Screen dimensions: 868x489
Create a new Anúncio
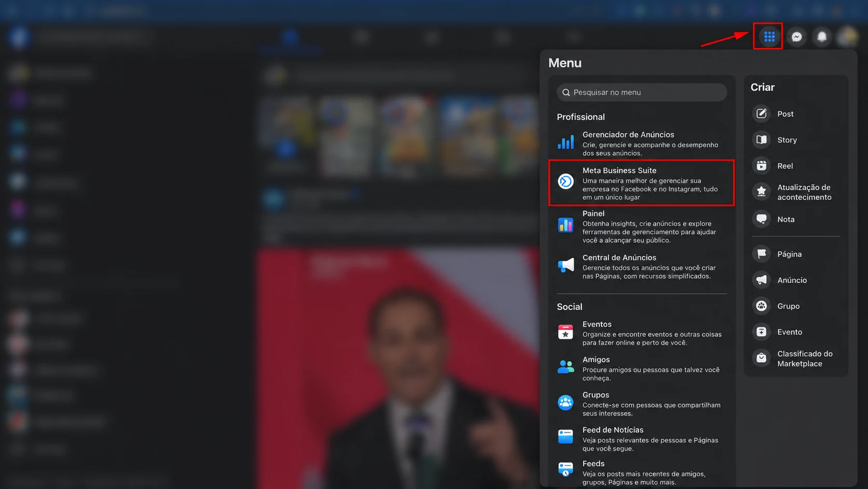coord(792,280)
